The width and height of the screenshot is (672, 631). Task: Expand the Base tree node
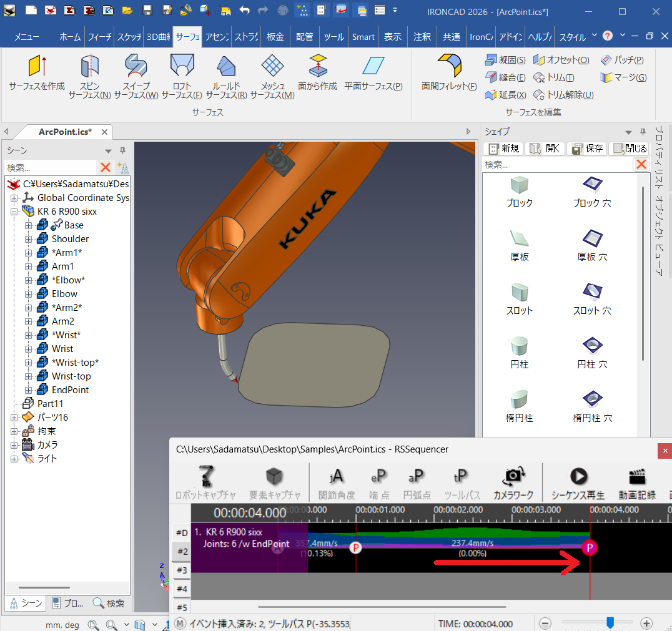coord(28,225)
